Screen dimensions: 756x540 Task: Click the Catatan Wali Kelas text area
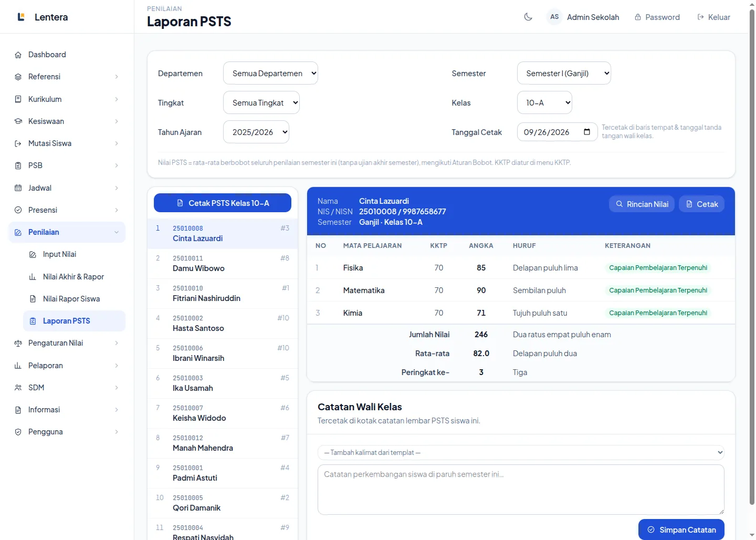pyautogui.click(x=521, y=490)
